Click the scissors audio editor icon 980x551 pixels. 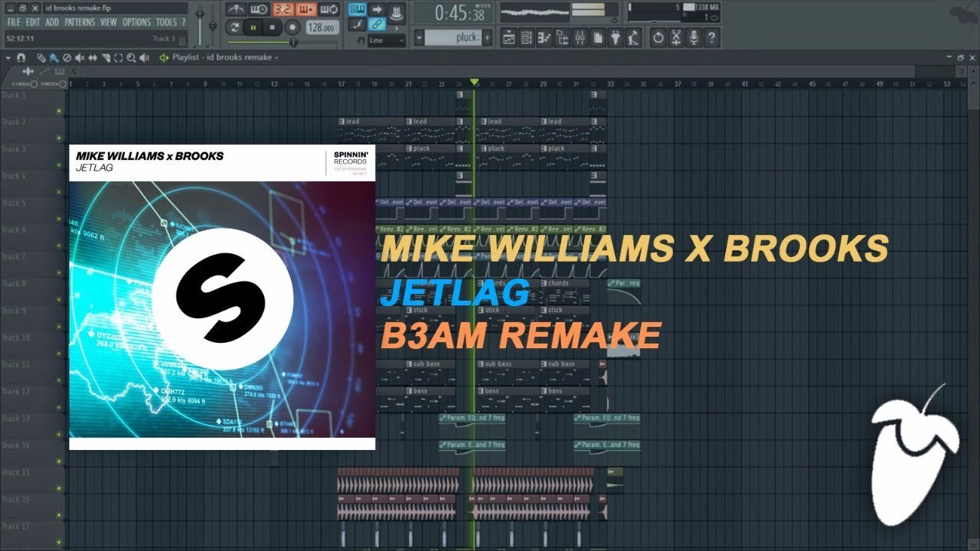coord(676,37)
